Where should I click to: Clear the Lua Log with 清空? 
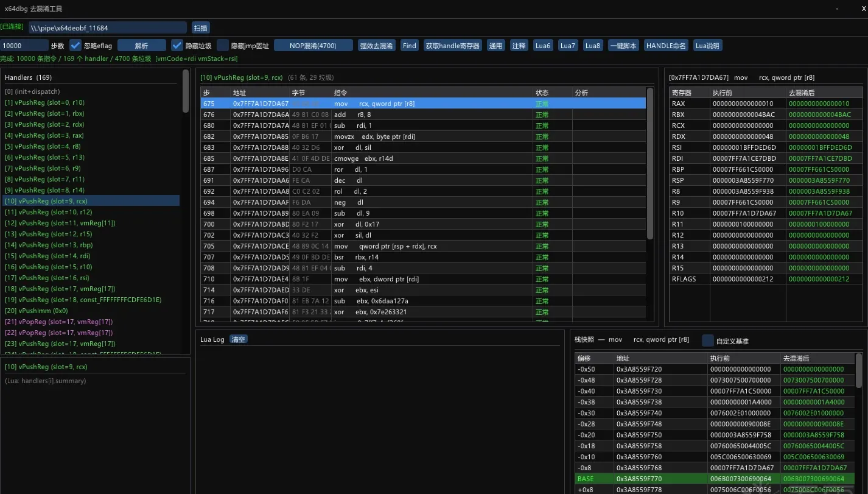pos(239,339)
